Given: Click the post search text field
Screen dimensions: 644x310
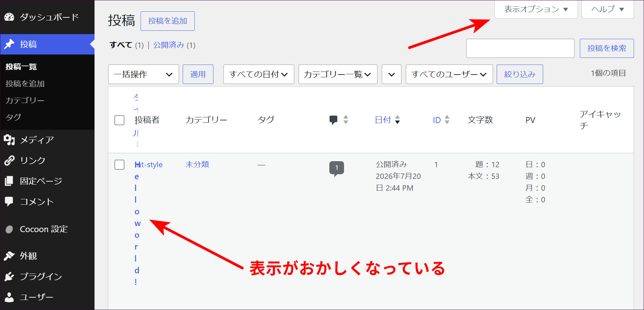Looking at the screenshot, I should (520, 48).
